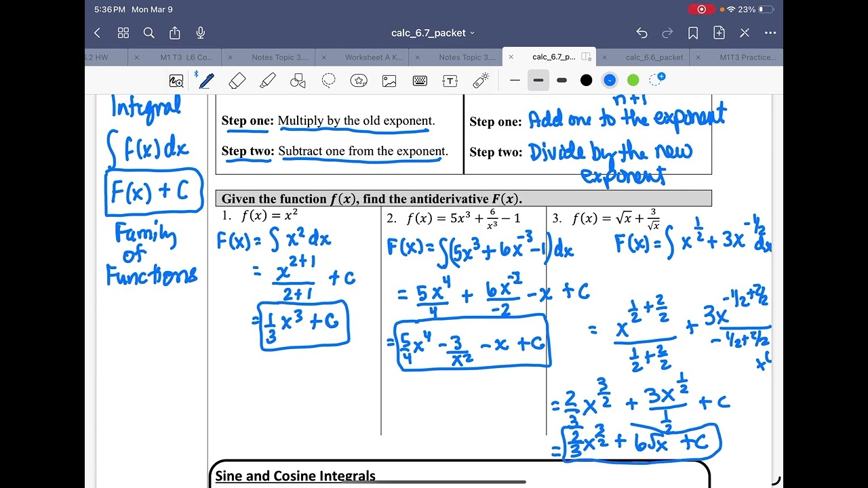Tap the red screen recording indicator

click(x=701, y=9)
